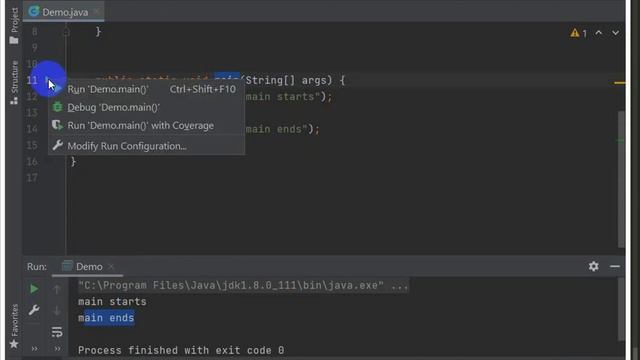Click the up stack trace arrow
This screenshot has width=640, height=360.
(57, 289)
